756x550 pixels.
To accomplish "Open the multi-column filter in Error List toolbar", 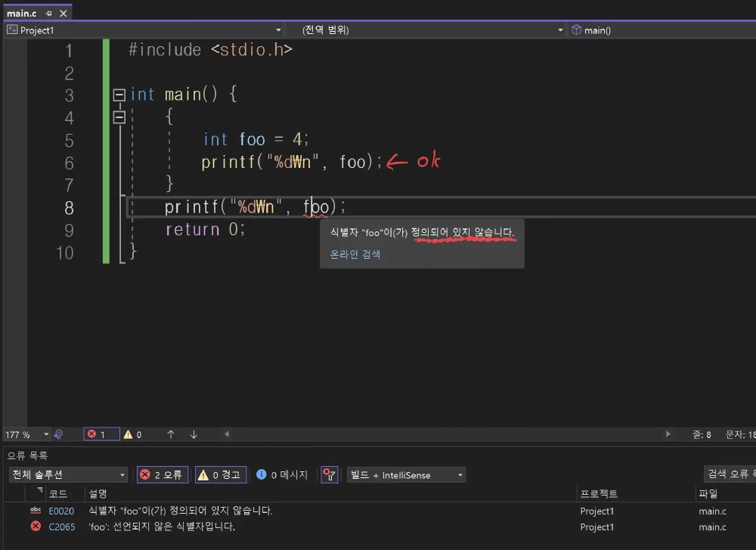I will click(x=329, y=474).
